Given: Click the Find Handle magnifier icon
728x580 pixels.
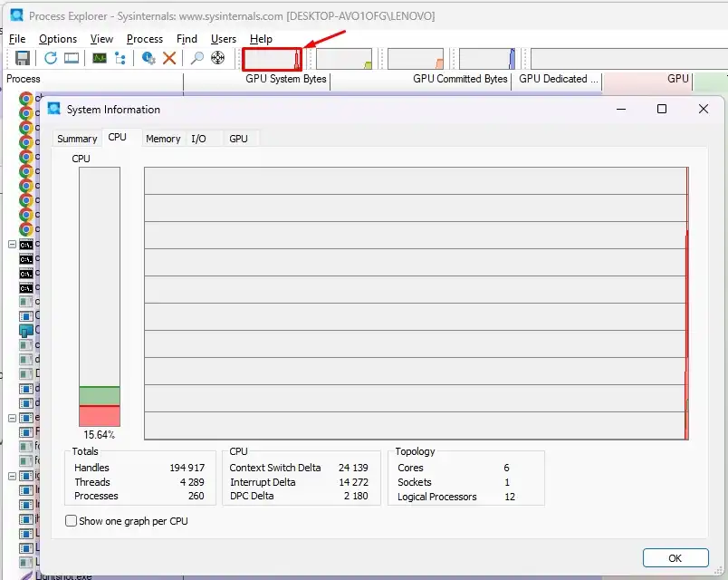Looking at the screenshot, I should tap(196, 58).
